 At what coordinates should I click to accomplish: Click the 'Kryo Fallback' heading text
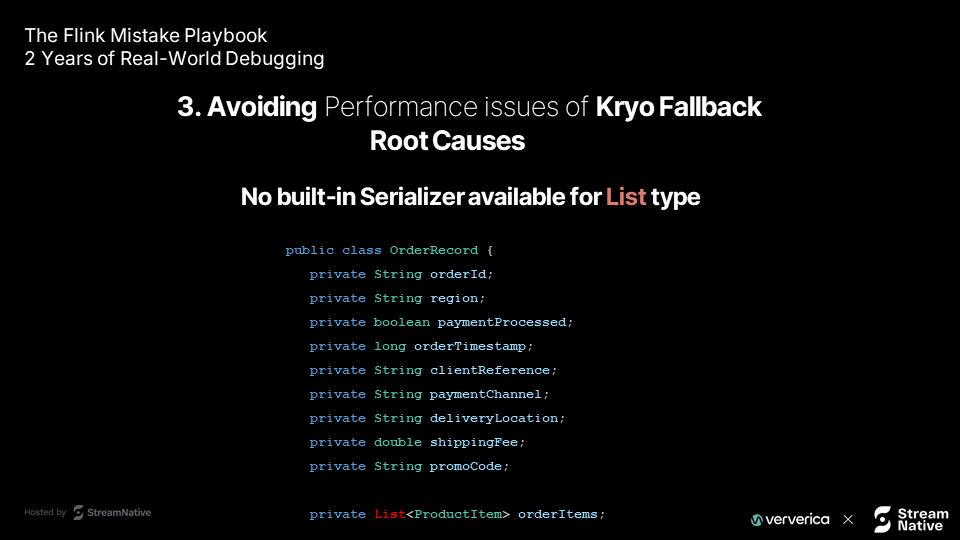pos(678,107)
